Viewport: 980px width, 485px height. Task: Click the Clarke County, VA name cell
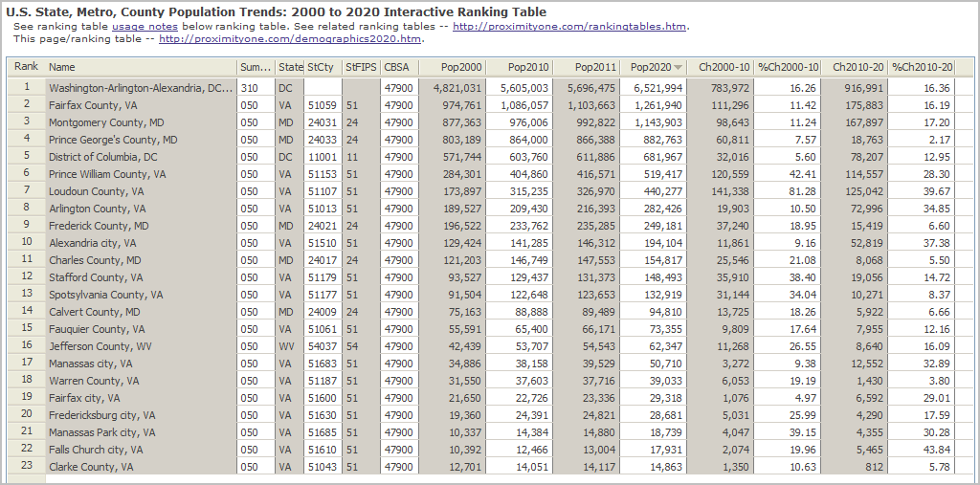tap(89, 467)
